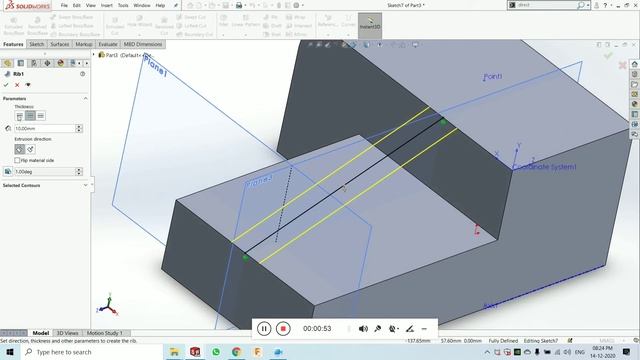Open the Insert menu

107,5
